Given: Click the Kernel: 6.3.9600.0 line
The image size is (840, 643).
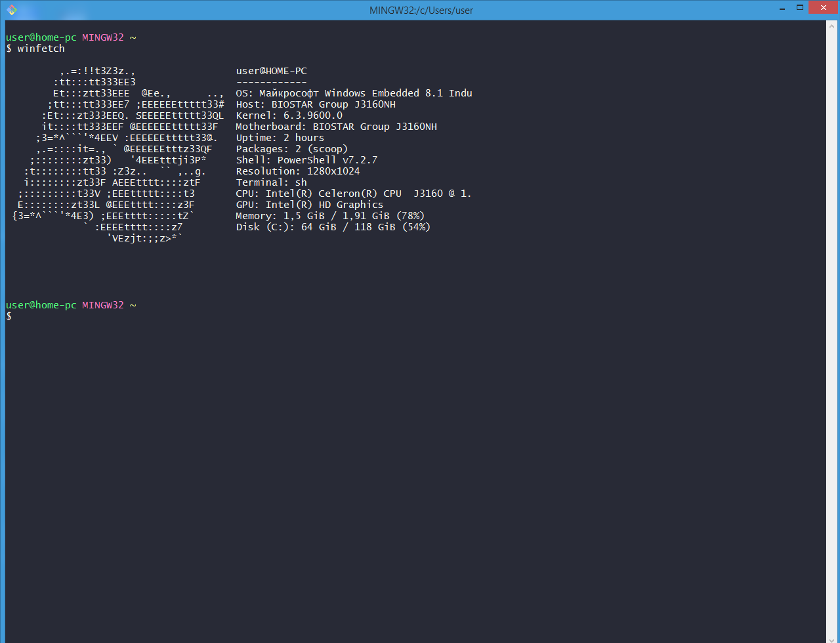Looking at the screenshot, I should [x=289, y=115].
